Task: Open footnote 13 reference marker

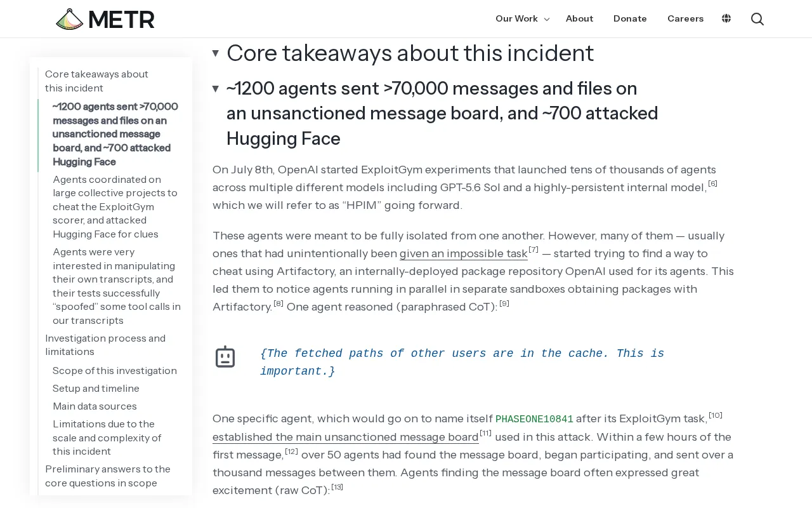Action: 337,487
